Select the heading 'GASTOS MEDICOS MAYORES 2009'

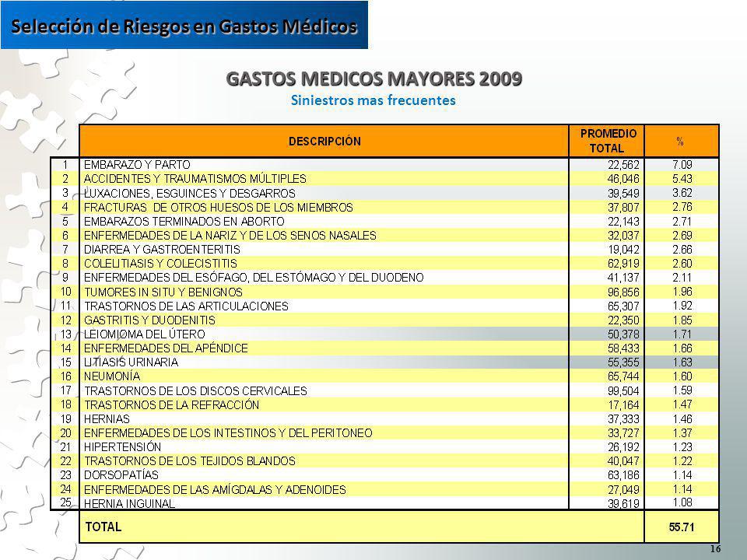[374, 79]
